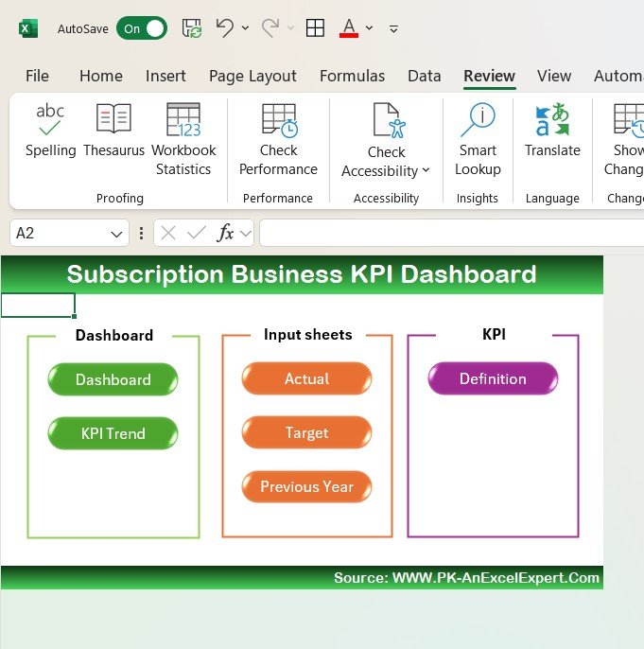The width and height of the screenshot is (644, 649).
Task: Run the Spelling check
Action: tap(50, 131)
